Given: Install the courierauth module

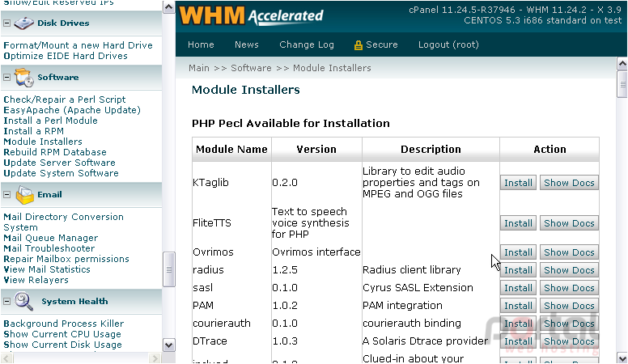Looking at the screenshot, I should tap(518, 324).
